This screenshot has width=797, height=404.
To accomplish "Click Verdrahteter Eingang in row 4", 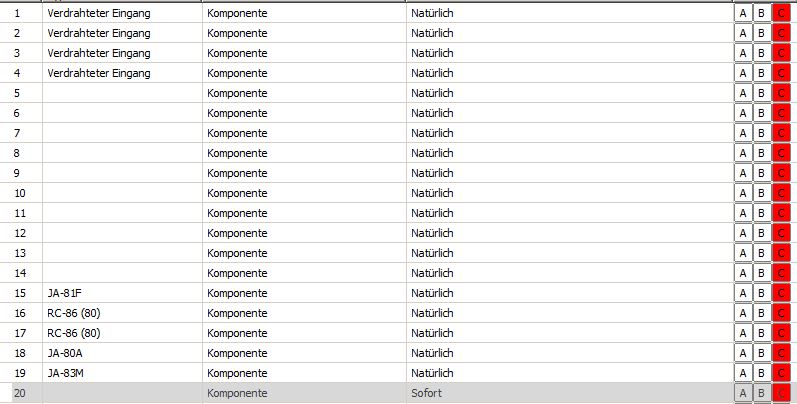I will 98,73.
